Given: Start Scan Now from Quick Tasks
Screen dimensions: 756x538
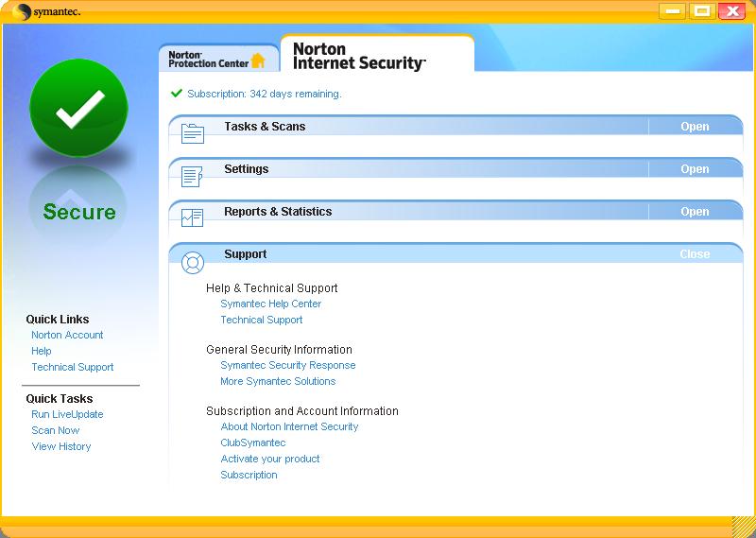Looking at the screenshot, I should [56, 430].
